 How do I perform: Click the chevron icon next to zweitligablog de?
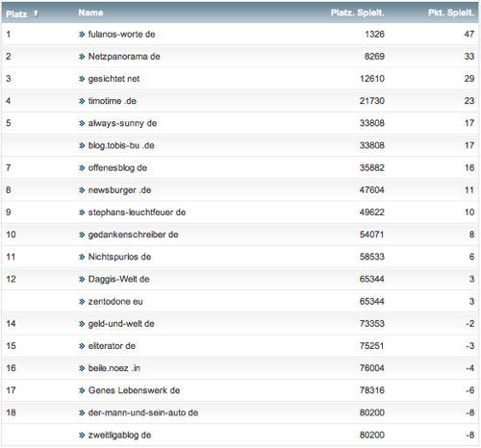tap(82, 436)
